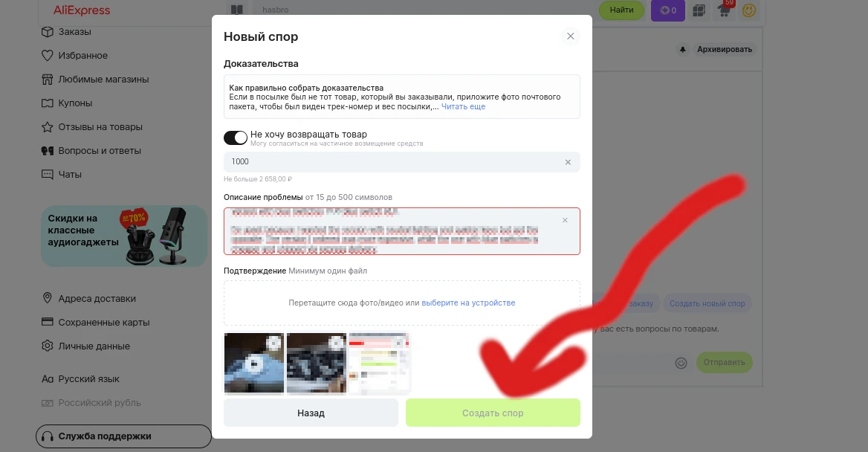Open the Читать еще link
This screenshot has height=452, width=868.
[x=463, y=106]
